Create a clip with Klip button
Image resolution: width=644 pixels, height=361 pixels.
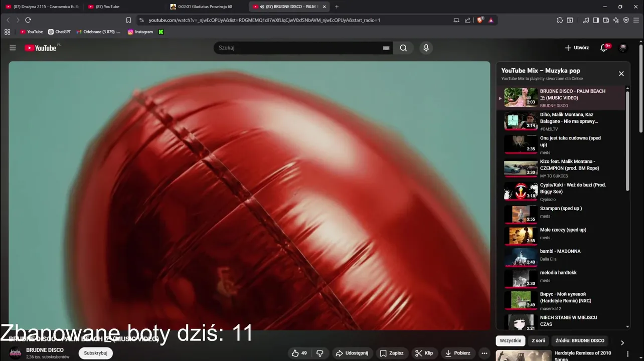point(424,353)
